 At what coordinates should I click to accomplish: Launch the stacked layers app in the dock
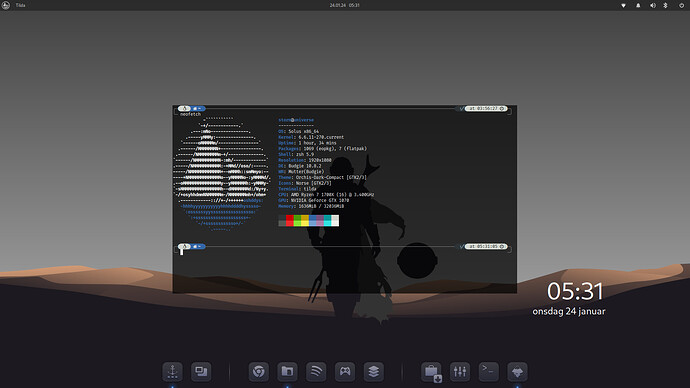374,372
